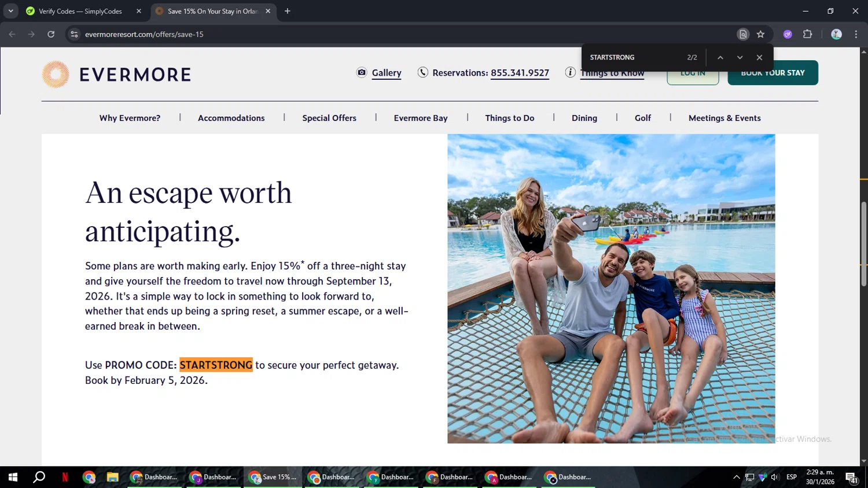Open the Why Evermore? menu

[x=130, y=118]
